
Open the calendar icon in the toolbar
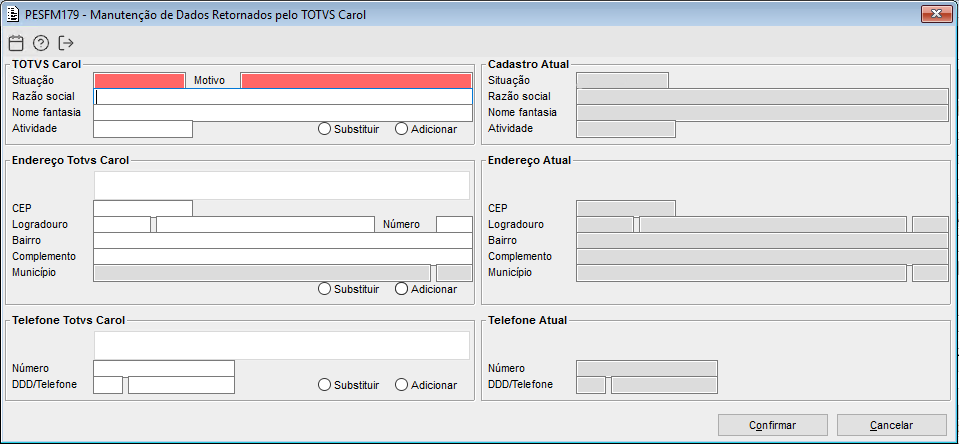[x=17, y=43]
